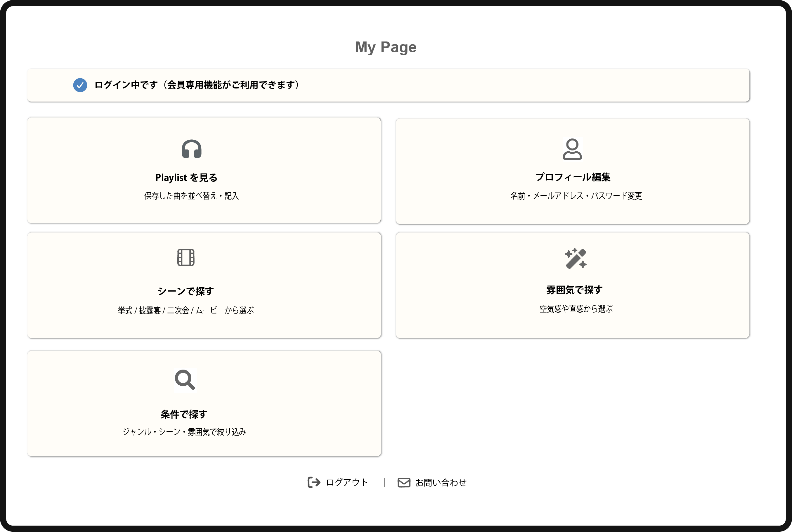The height and width of the screenshot is (532, 792).
Task: Select the 'シーンで探す' heading
Action: tap(186, 291)
